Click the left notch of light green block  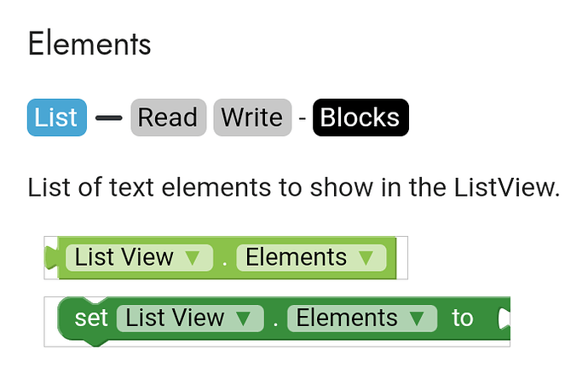coord(52,256)
